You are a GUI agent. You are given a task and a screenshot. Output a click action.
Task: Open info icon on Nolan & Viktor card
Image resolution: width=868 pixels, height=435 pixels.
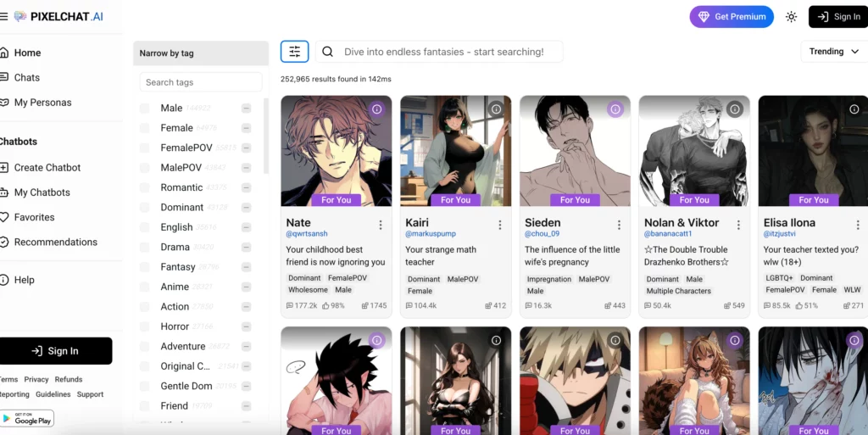[x=735, y=109]
